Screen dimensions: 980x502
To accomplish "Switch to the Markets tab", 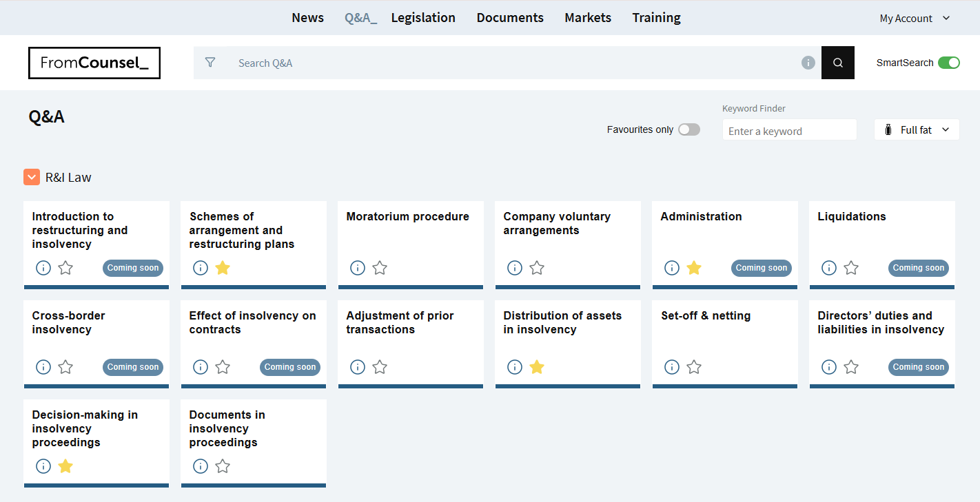I will [588, 18].
